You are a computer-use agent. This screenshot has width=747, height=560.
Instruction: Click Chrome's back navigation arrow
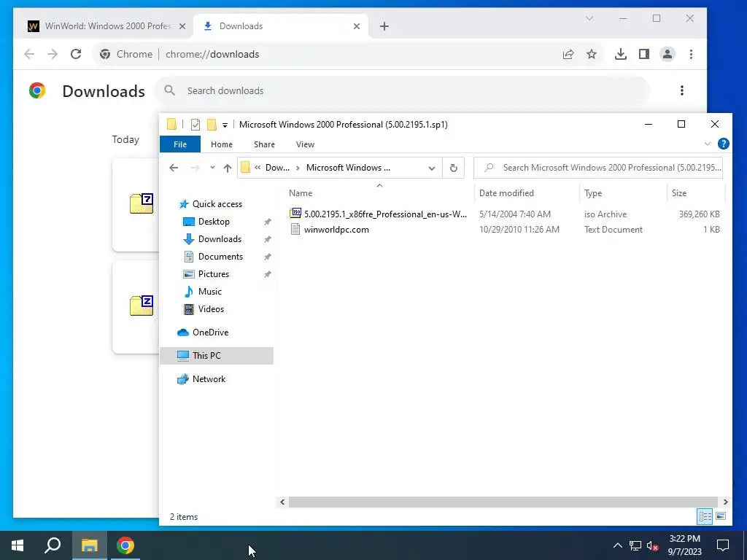[x=29, y=54]
